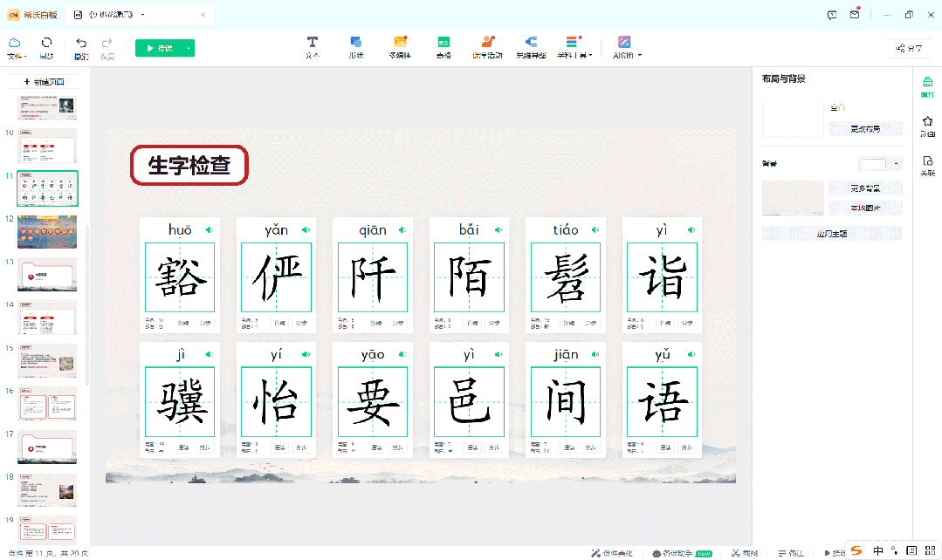Click the green Start Presentation button

click(158, 49)
